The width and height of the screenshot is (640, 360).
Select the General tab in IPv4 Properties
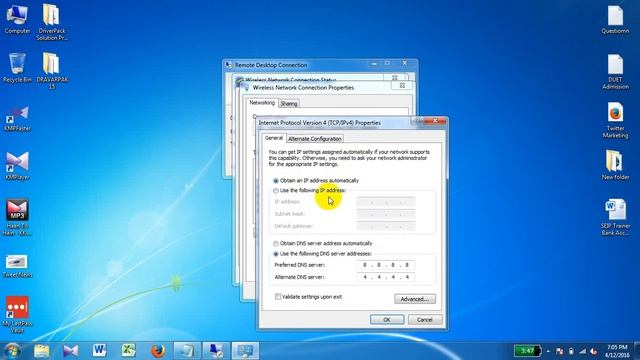coord(273,138)
